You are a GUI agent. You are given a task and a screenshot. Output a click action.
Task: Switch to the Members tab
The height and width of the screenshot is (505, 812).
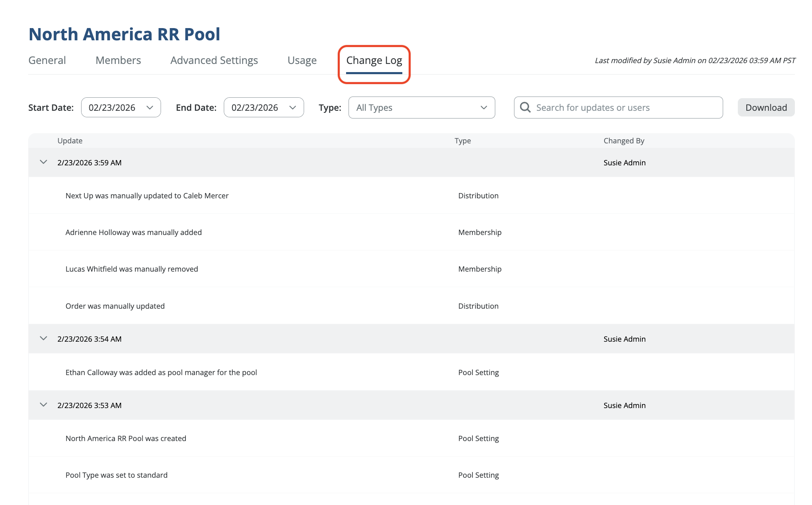118,60
